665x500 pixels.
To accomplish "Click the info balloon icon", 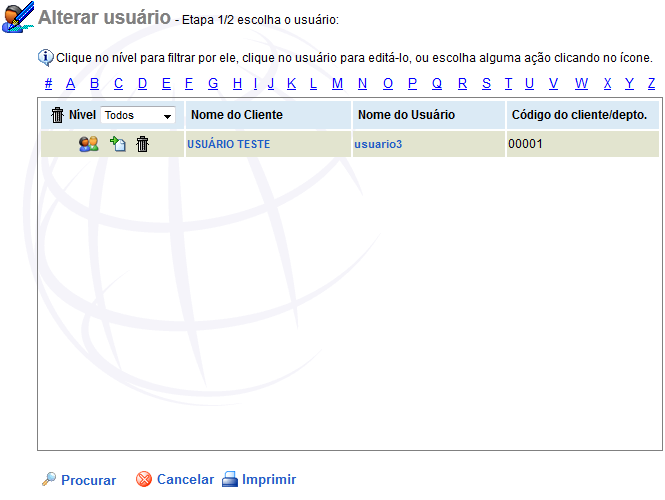I will click(x=46, y=58).
